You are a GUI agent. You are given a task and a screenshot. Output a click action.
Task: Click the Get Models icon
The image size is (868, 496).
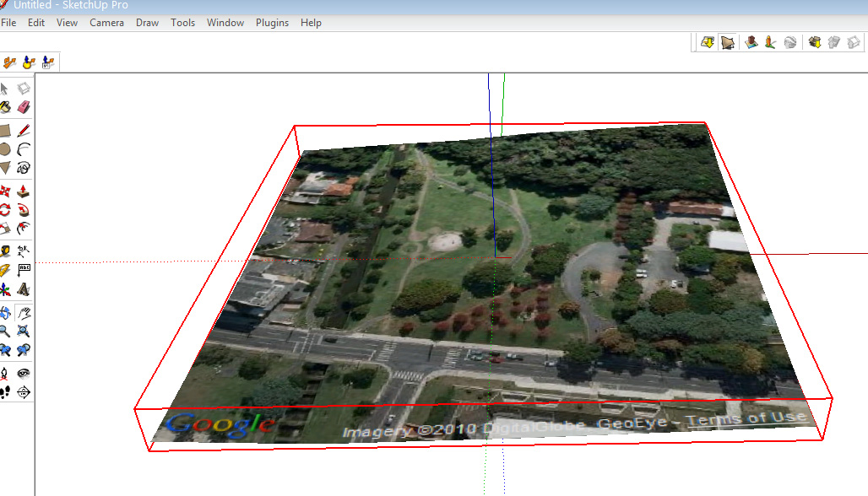(814, 42)
